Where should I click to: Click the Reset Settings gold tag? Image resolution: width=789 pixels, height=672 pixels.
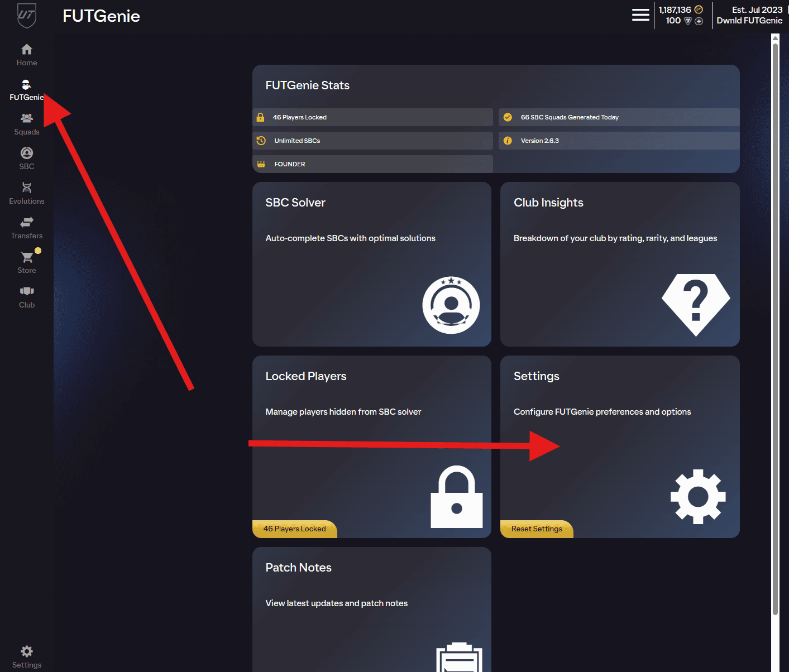click(x=537, y=529)
